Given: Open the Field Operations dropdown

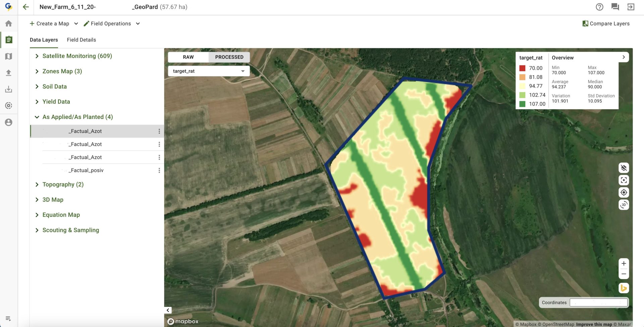Looking at the screenshot, I should click(x=112, y=23).
